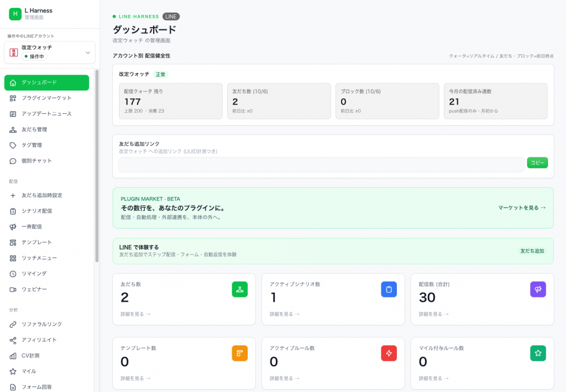566x392 pixels.
Task: Click orange template icon on テンプレート数 card
Action: 240,353
